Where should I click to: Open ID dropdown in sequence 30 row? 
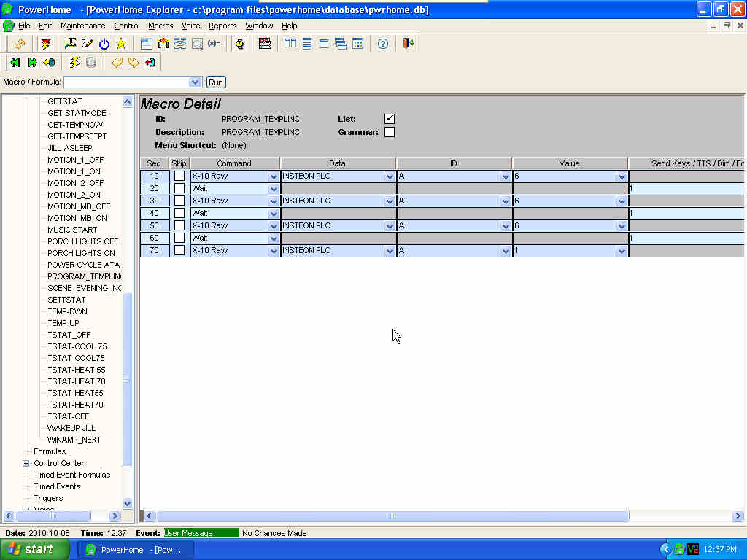pyautogui.click(x=506, y=201)
